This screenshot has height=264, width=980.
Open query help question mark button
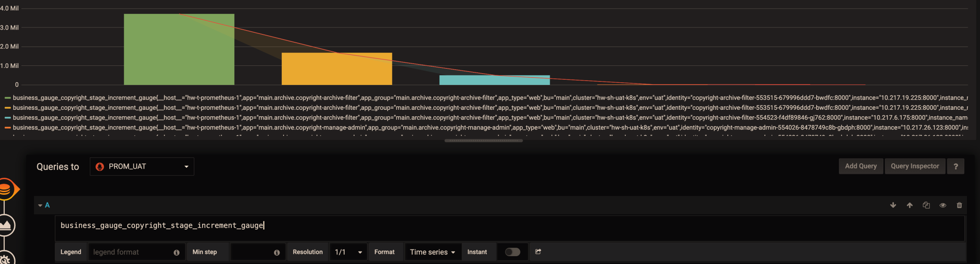[956, 166]
